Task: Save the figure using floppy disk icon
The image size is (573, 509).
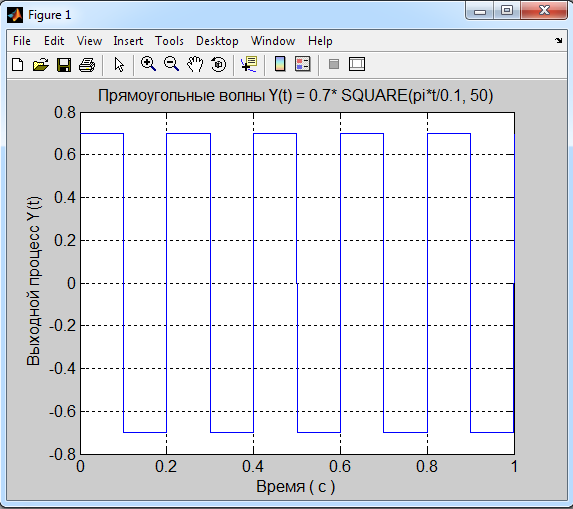Action: click(64, 65)
